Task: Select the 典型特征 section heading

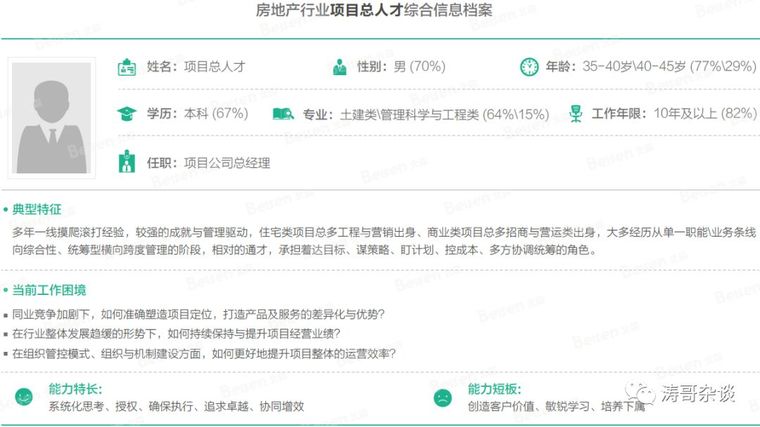Action: pyautogui.click(x=36, y=210)
